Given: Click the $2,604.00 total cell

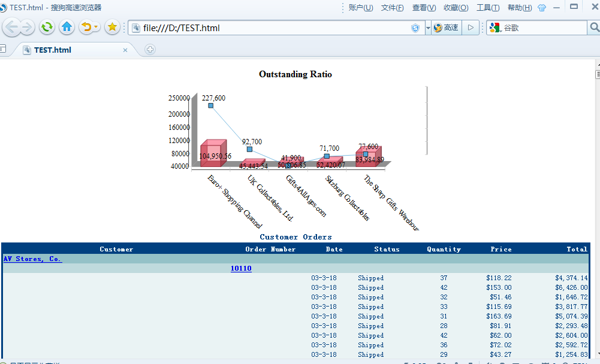Looking at the screenshot, I should pos(571,335).
